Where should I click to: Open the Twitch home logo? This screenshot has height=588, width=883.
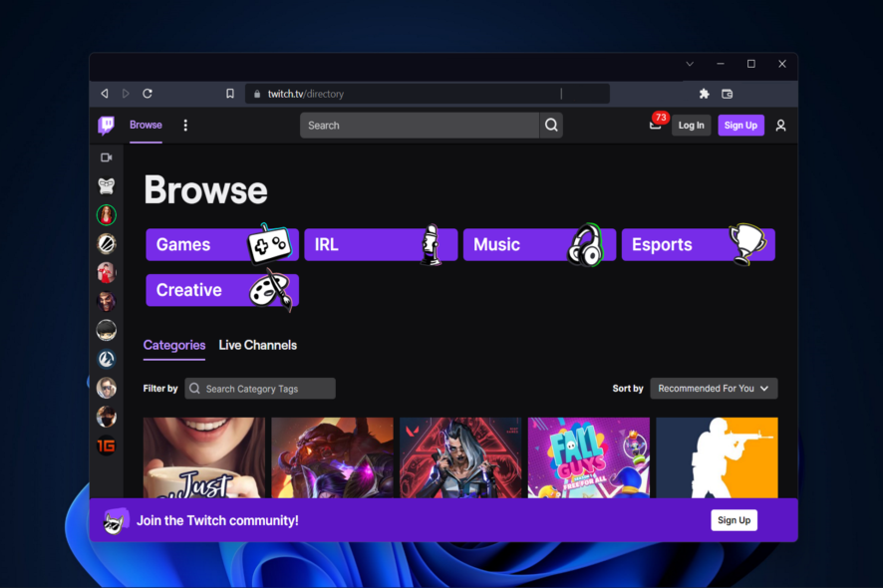106,125
